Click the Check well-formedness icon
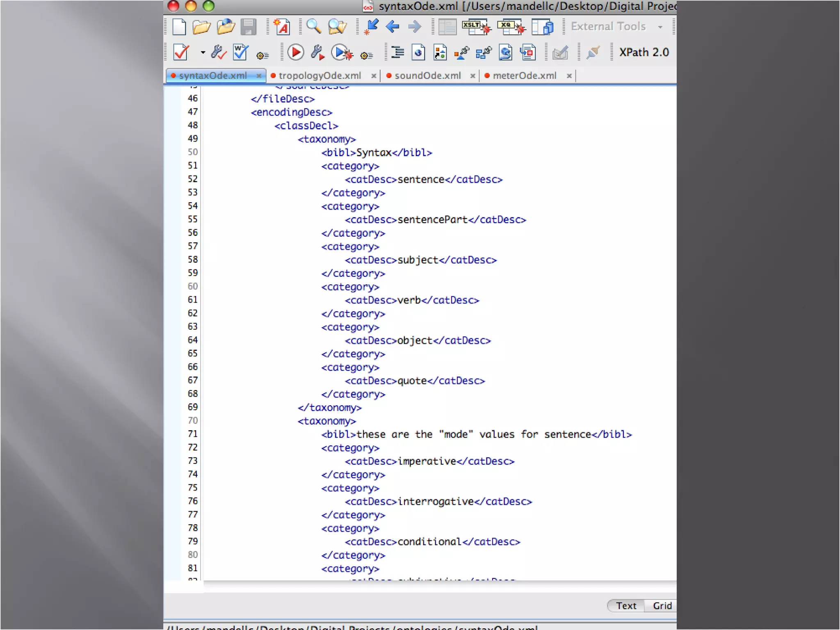 point(240,52)
